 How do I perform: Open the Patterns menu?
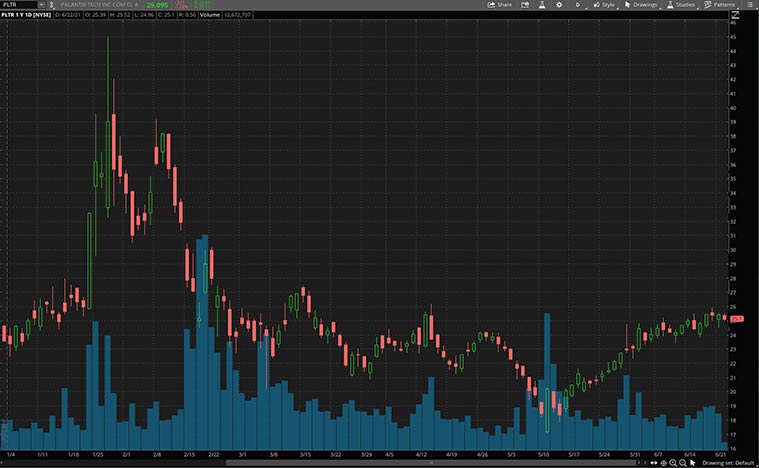pyautogui.click(x=720, y=5)
